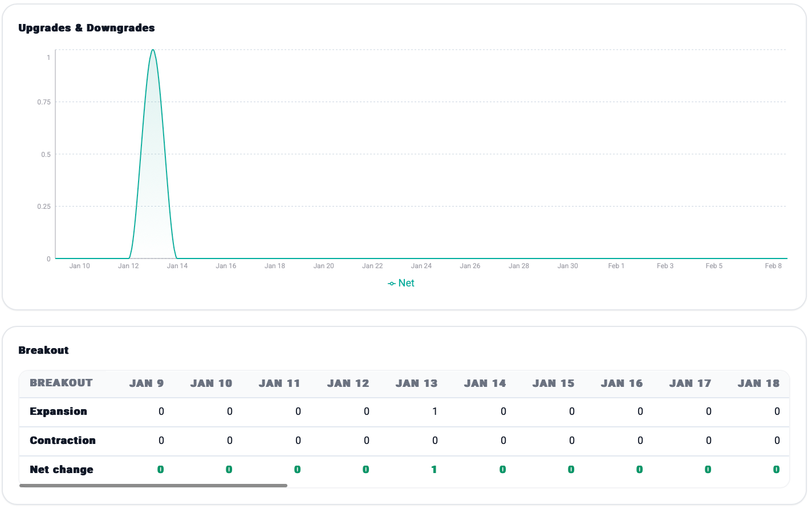The height and width of the screenshot is (509, 812).
Task: Click Expansion value 1 under JAN 13
Action: point(435,411)
